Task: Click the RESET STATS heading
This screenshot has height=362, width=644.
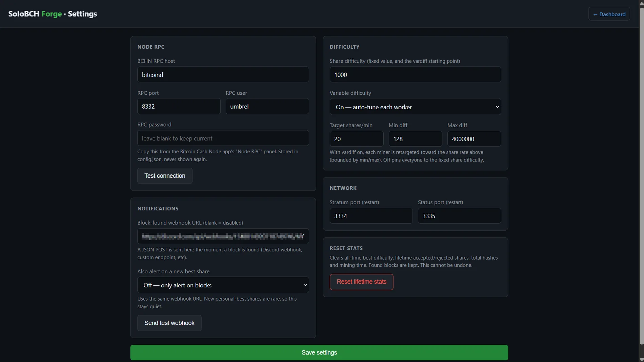Action: pyautogui.click(x=346, y=248)
